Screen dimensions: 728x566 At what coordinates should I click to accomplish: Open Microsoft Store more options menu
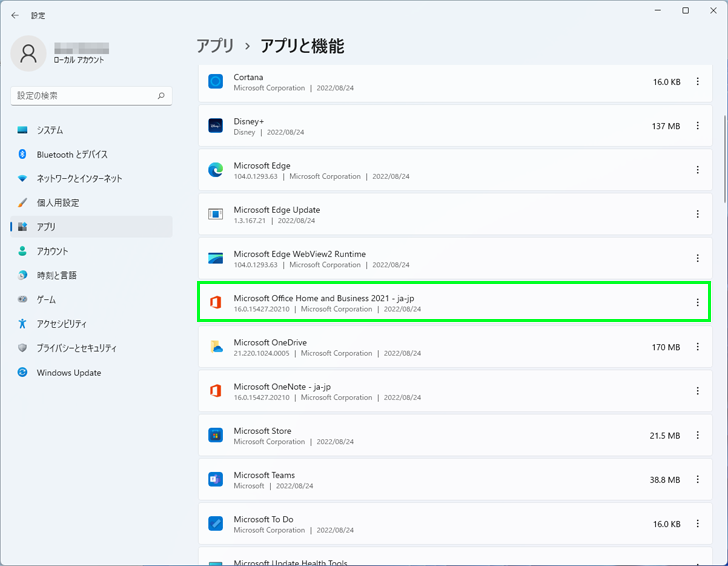point(697,435)
